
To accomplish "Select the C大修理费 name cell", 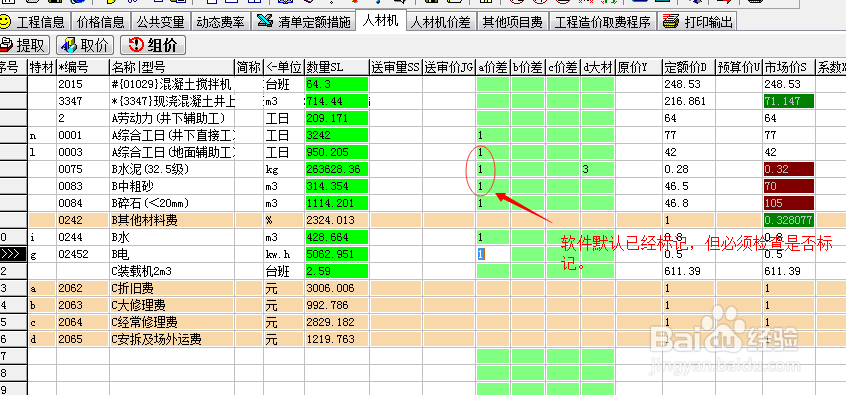I will (172, 305).
